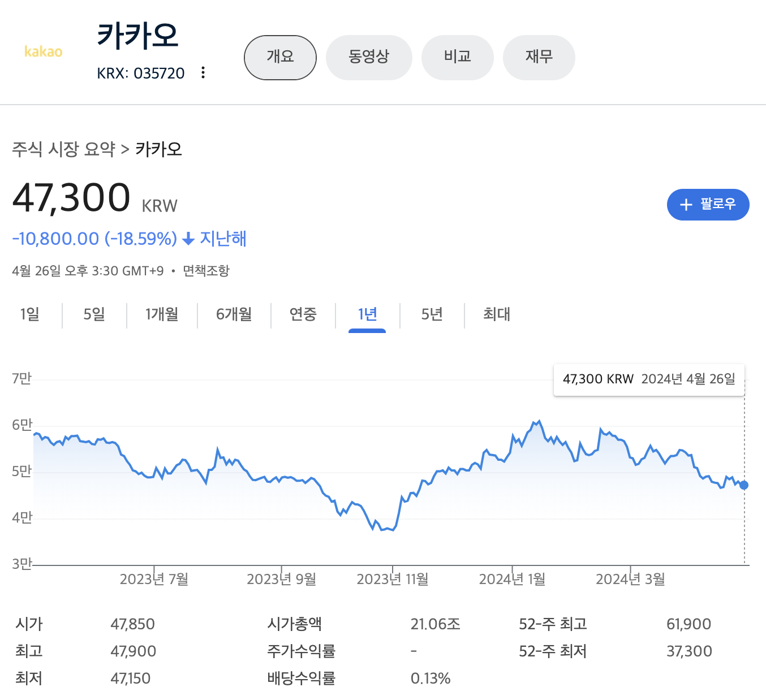Select the 1일 chart range
Image resolution: width=766 pixels, height=700 pixels.
30,314
